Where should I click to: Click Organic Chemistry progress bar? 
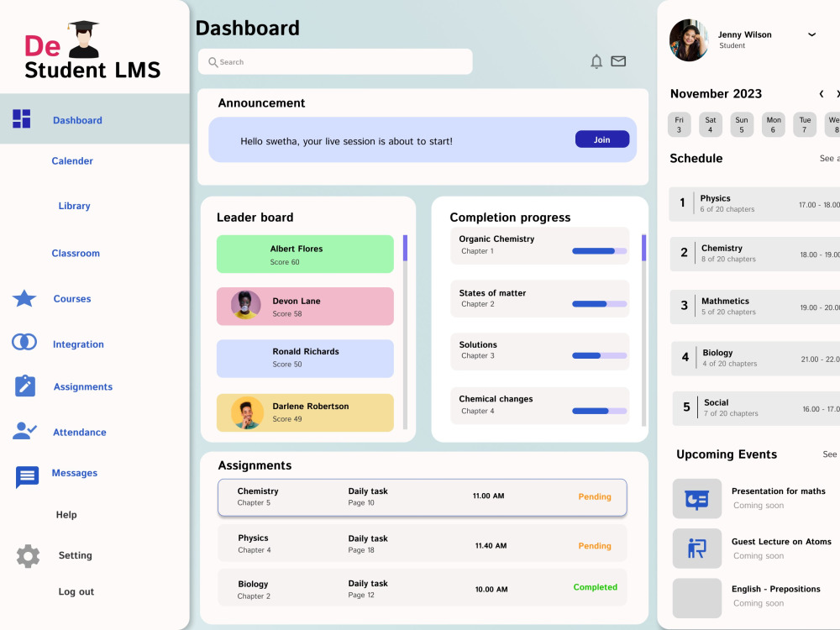(x=600, y=250)
